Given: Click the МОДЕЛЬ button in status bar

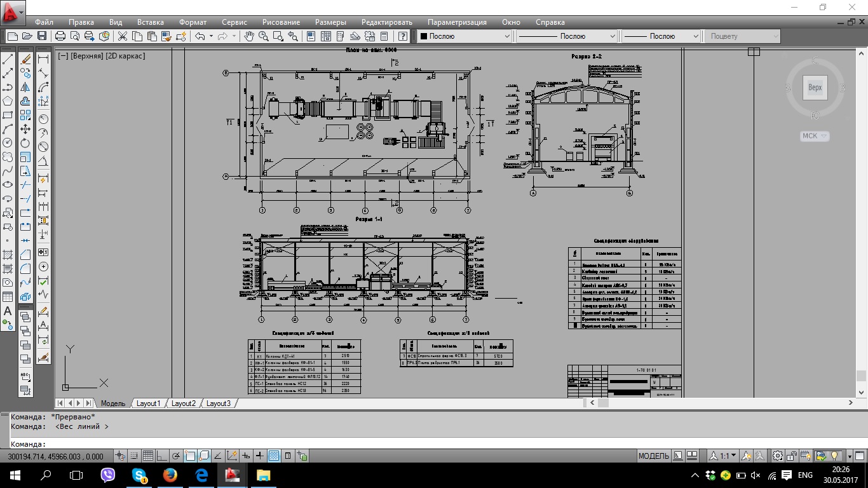Looking at the screenshot, I should tap(653, 456).
